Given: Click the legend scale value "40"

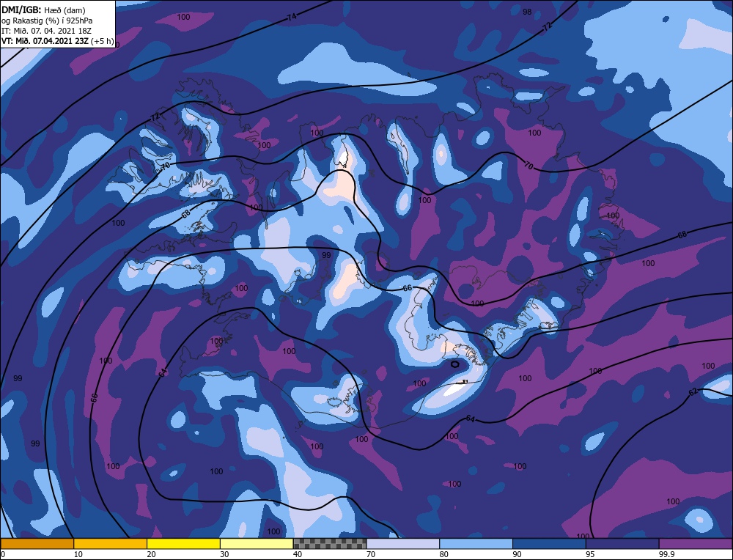Looking at the screenshot, I should [x=298, y=554].
